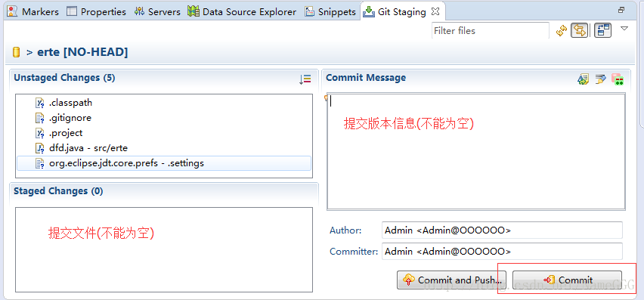
Task: Switch to the Data Source Explorer tab
Action: pos(242,12)
